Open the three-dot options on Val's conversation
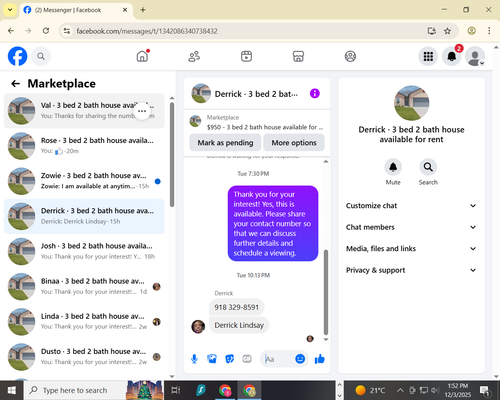This screenshot has width=500, height=400. (142, 111)
